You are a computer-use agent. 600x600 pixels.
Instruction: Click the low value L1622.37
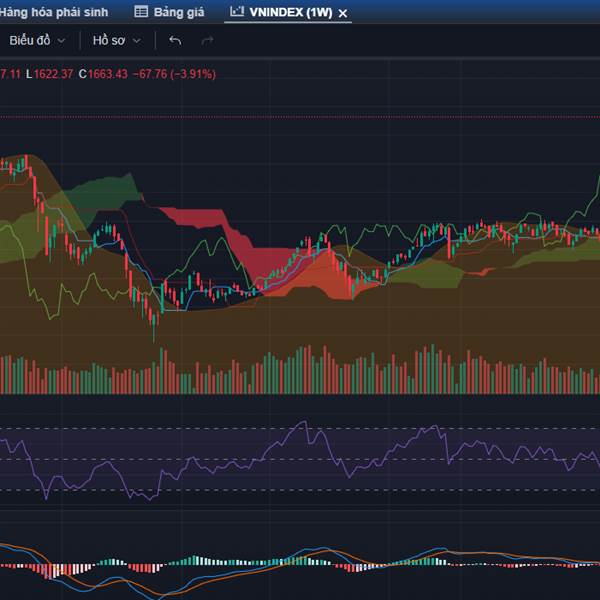[49, 74]
